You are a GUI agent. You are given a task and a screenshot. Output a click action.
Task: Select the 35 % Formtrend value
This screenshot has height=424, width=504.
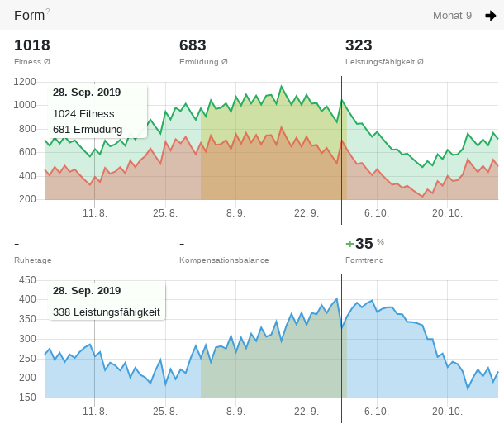click(x=364, y=244)
